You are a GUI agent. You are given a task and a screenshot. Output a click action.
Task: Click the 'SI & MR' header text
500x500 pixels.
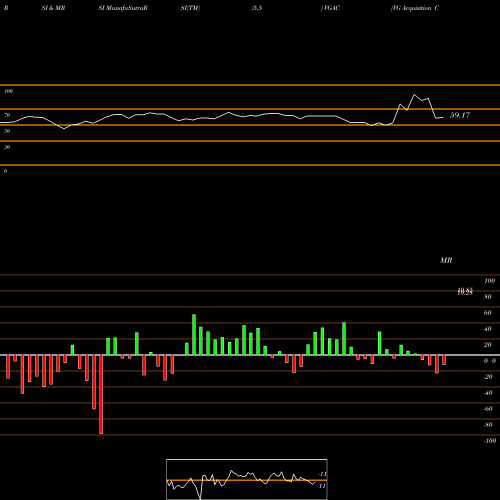point(53,8)
